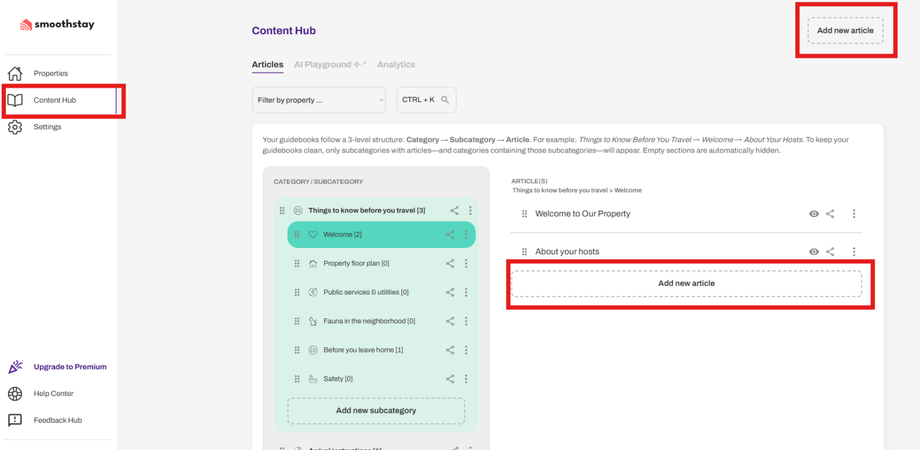
Task: Open Settings via the gear icon
Action: pyautogui.click(x=15, y=127)
